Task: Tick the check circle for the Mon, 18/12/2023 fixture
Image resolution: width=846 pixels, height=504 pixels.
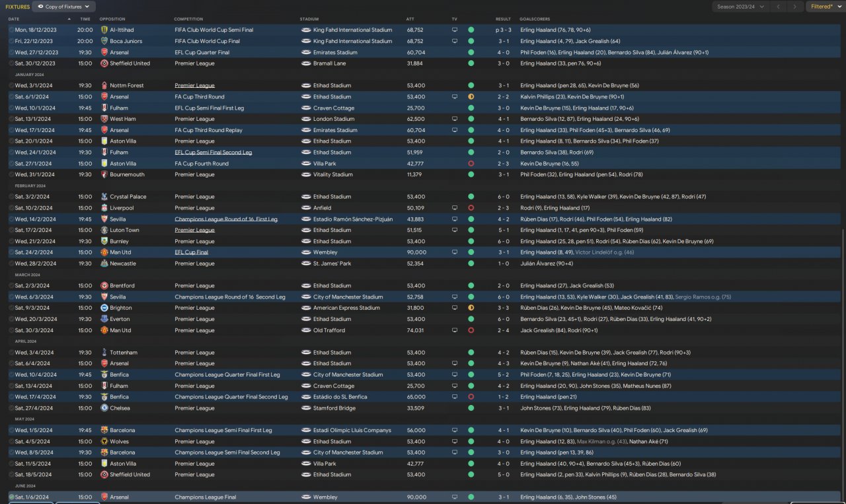Action: [x=11, y=30]
